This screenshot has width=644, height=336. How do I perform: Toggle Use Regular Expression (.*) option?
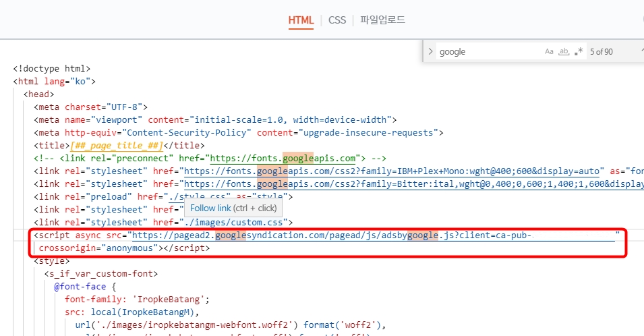[x=579, y=51]
